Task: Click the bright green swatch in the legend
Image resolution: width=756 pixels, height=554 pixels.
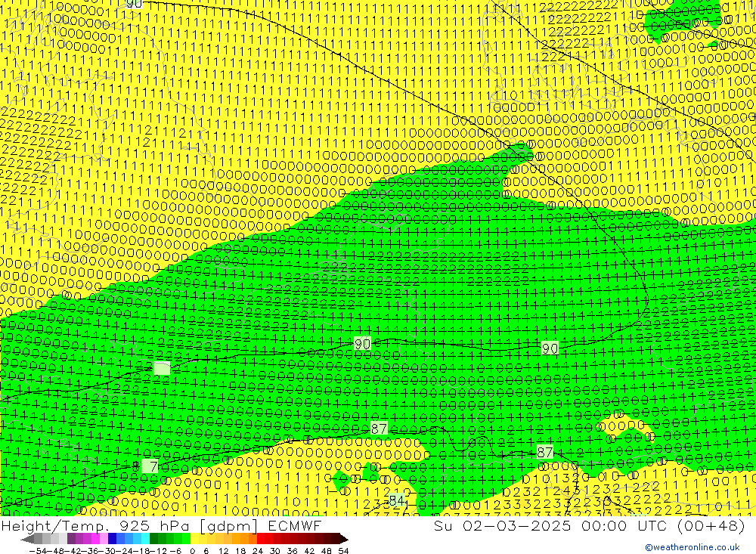Action: pyautogui.click(x=187, y=538)
